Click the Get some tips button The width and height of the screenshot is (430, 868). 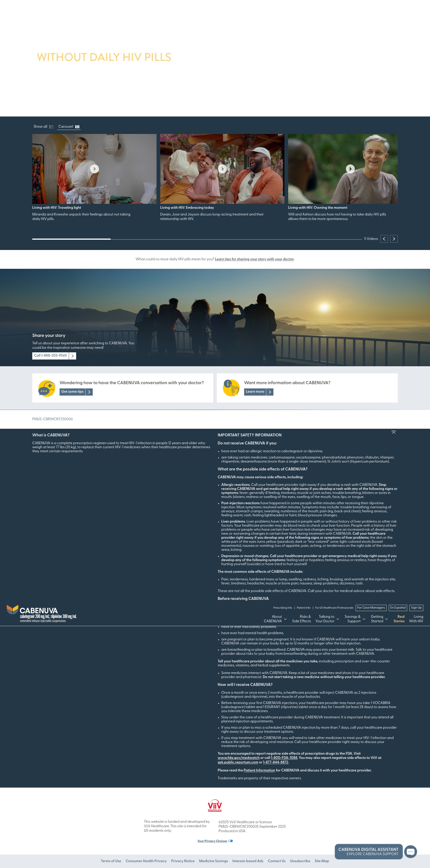point(76,392)
